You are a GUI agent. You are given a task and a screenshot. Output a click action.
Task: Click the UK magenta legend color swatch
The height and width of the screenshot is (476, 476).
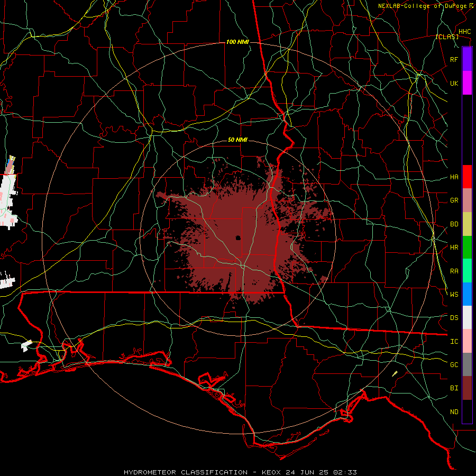(467, 83)
